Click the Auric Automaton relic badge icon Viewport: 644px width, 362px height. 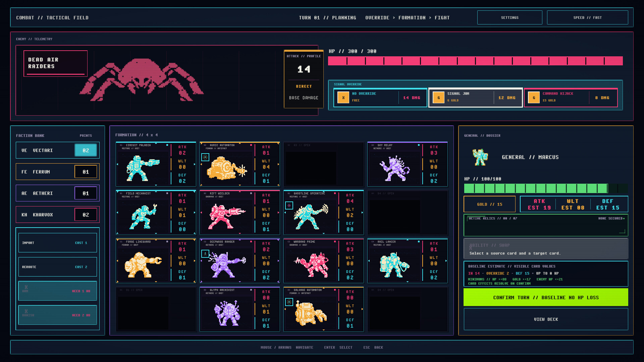point(205,157)
